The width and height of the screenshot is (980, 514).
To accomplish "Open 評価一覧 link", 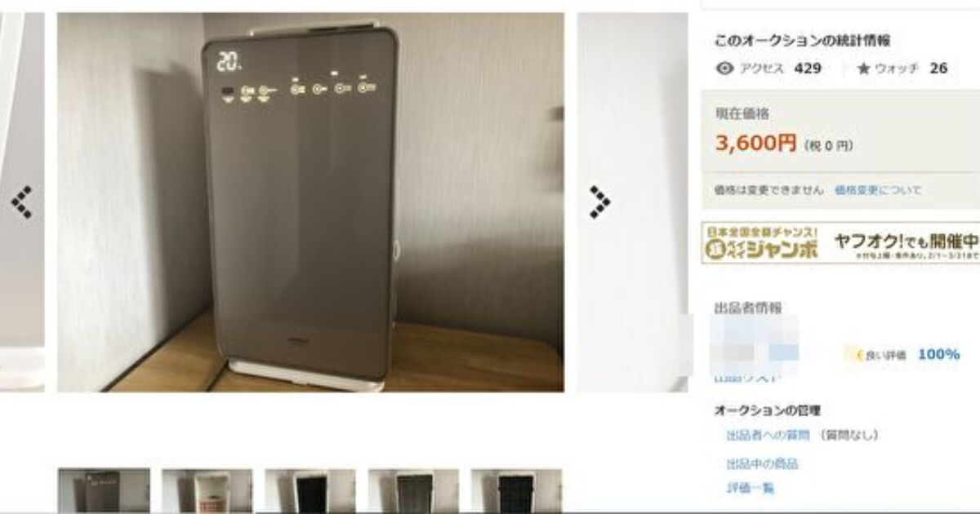I will 750,489.
